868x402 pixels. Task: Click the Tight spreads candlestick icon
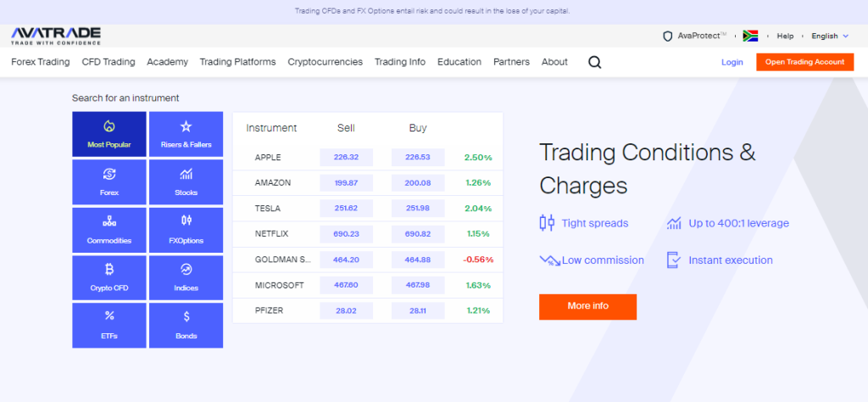click(x=547, y=223)
